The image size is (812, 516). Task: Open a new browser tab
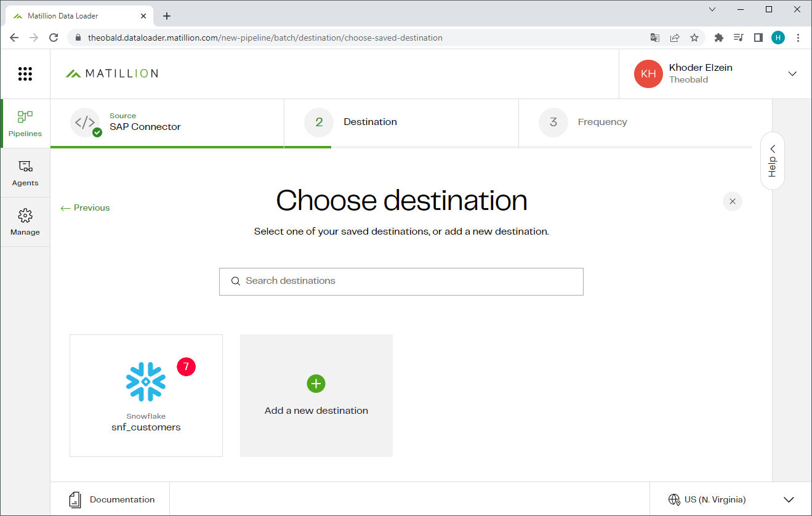pyautogui.click(x=167, y=16)
